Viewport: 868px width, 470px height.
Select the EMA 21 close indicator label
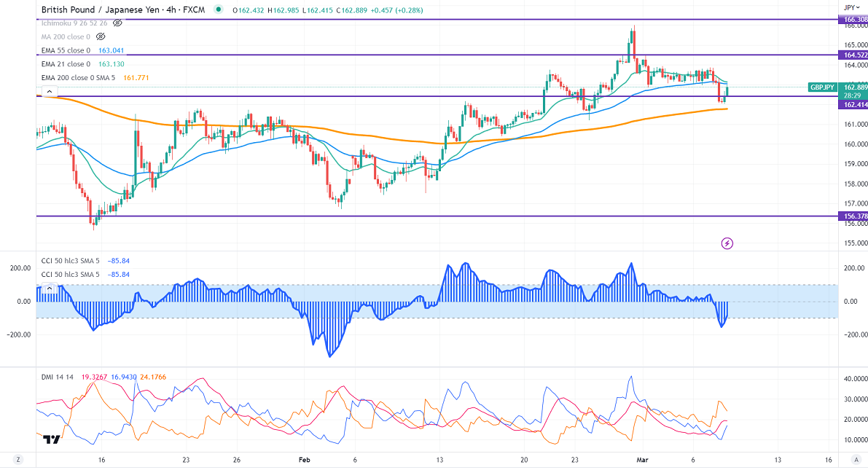[66, 64]
